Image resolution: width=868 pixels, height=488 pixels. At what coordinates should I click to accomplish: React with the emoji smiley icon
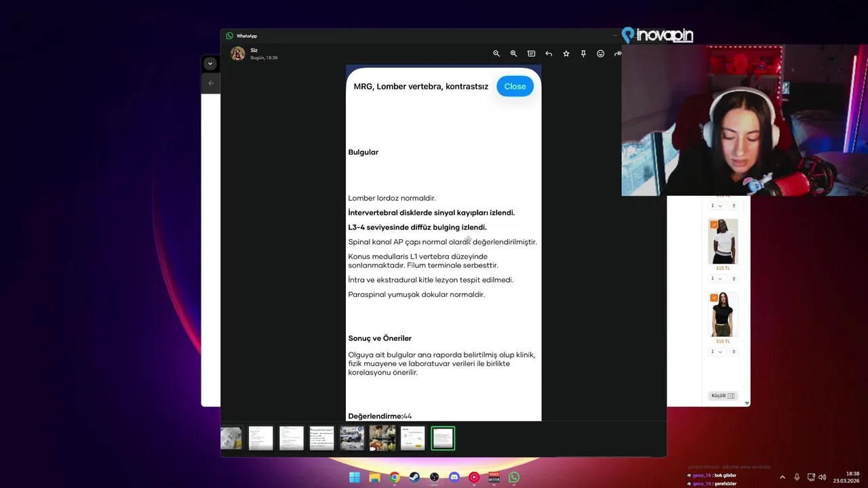(600, 54)
